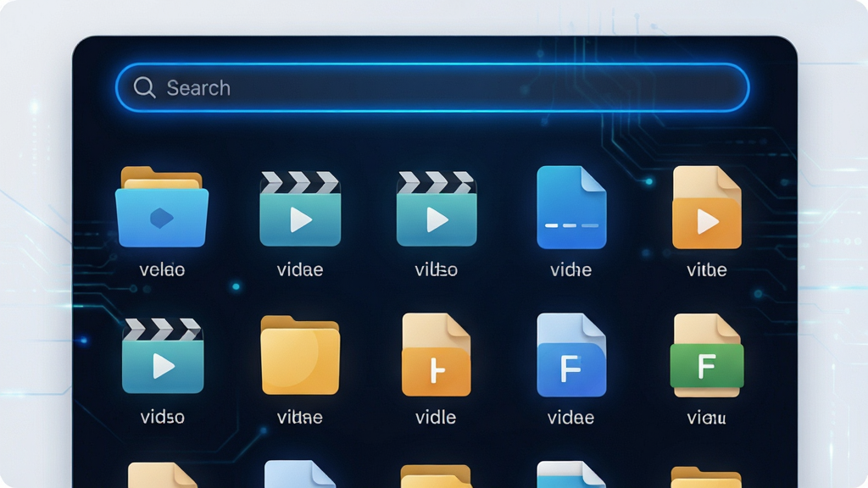Select the partially visible light blue file, bottom row
Image resolution: width=868 pixels, height=488 pixels.
(300, 474)
